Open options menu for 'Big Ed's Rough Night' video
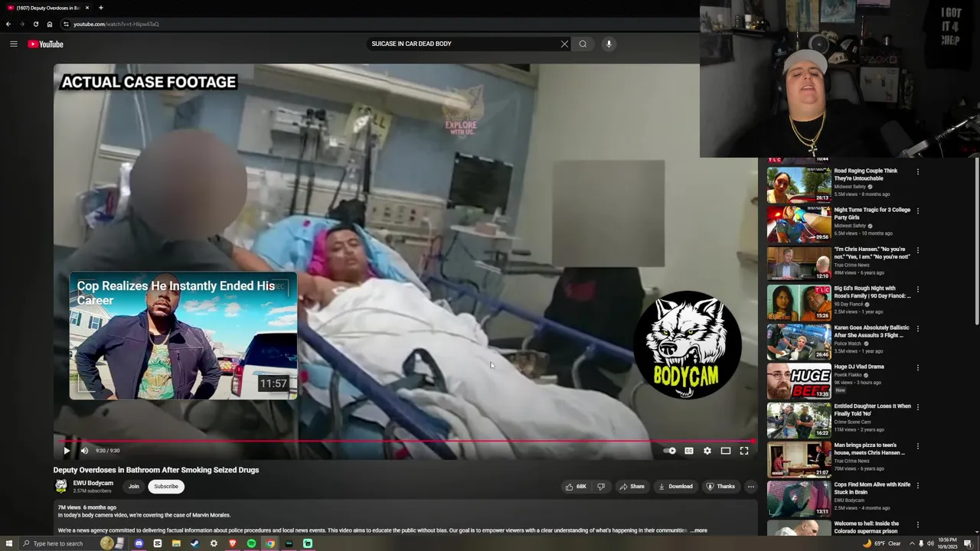The width and height of the screenshot is (980, 551). [x=917, y=289]
